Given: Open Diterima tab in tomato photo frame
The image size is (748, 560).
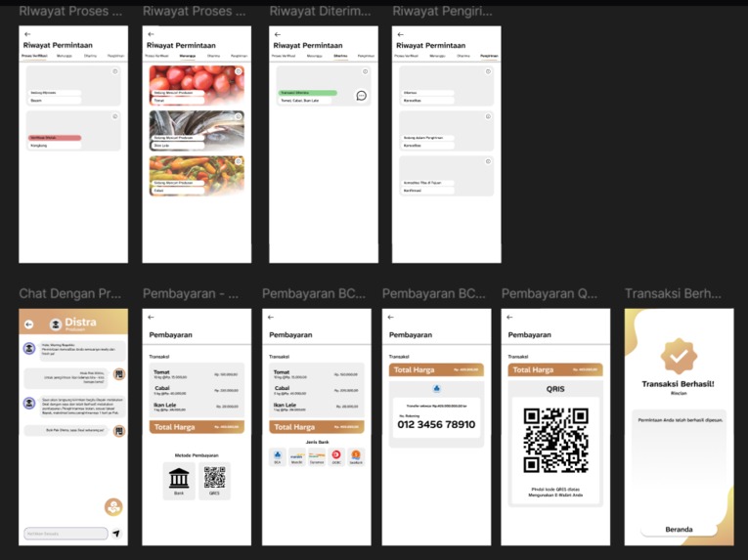Looking at the screenshot, I should pos(213,56).
